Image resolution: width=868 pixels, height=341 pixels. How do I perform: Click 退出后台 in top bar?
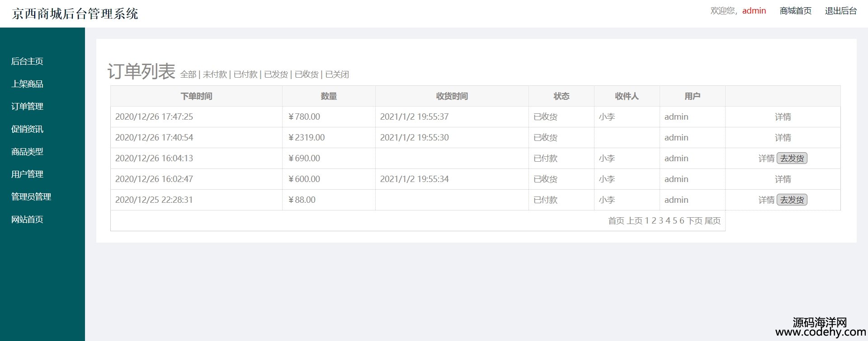[840, 11]
